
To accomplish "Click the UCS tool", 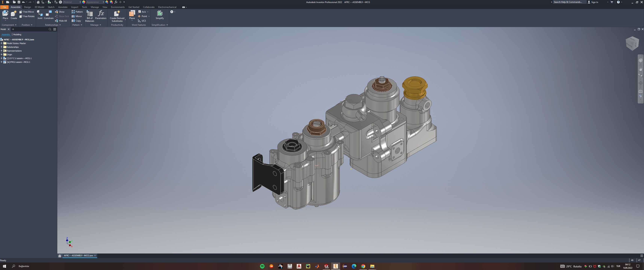I will tap(142, 21).
